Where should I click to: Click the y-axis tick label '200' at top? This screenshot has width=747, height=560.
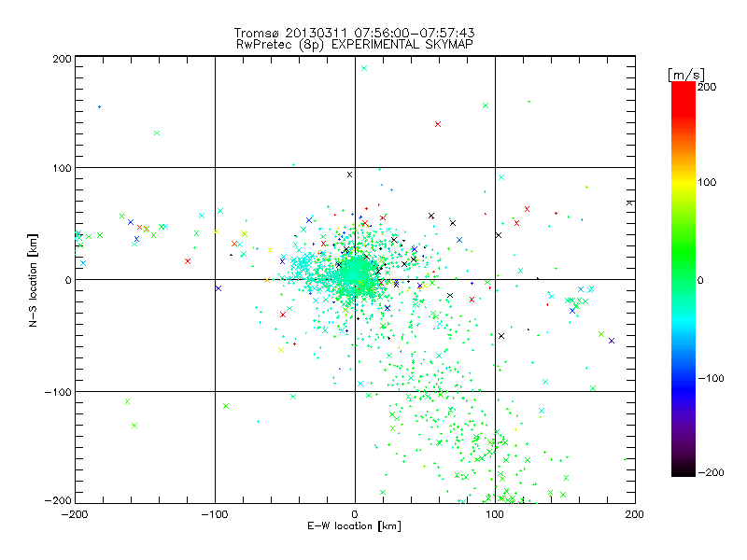point(62,59)
